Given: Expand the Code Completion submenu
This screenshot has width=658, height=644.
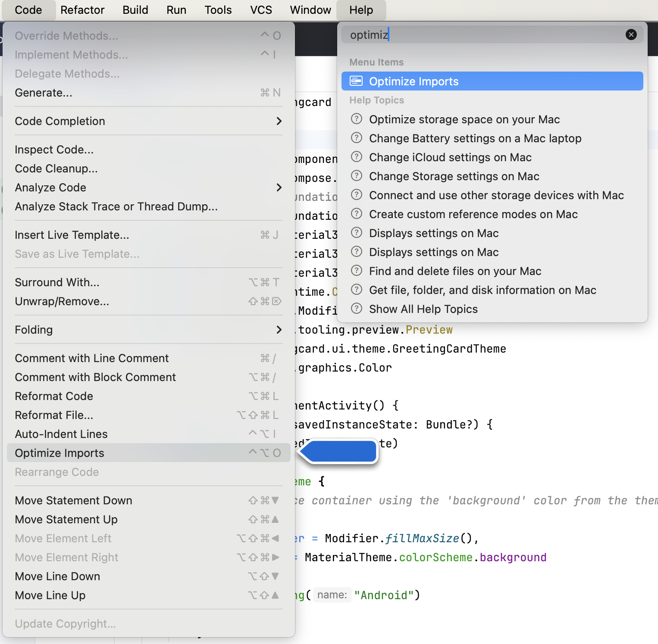Looking at the screenshot, I should click(279, 121).
